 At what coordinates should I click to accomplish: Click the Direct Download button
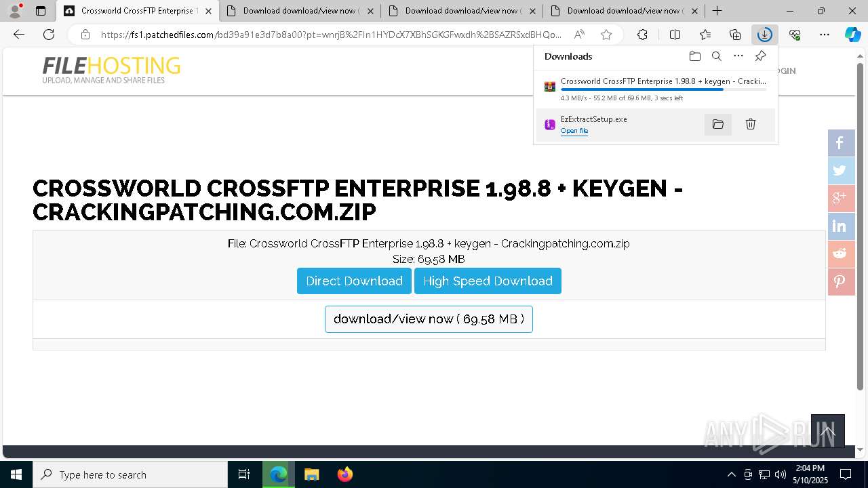tap(354, 281)
